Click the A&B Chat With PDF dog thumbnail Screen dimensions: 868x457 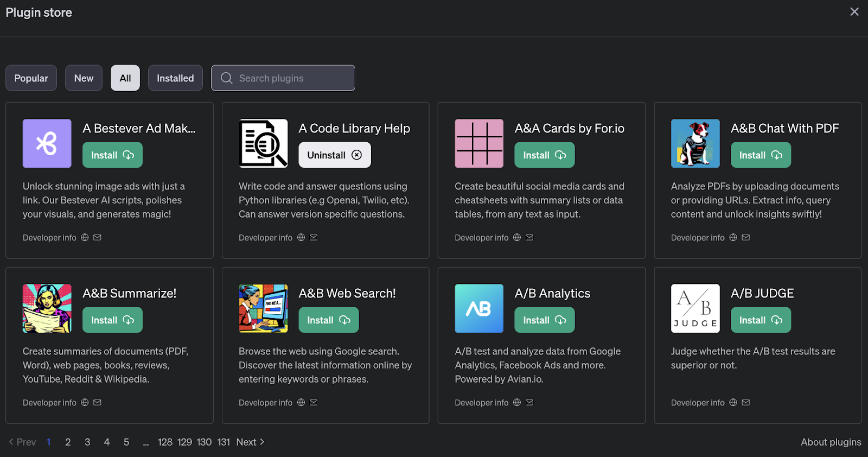pyautogui.click(x=695, y=143)
